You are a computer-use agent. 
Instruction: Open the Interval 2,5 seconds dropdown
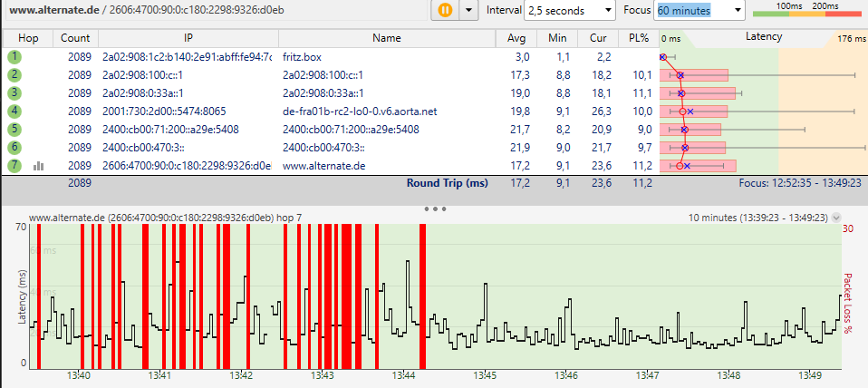click(x=570, y=10)
